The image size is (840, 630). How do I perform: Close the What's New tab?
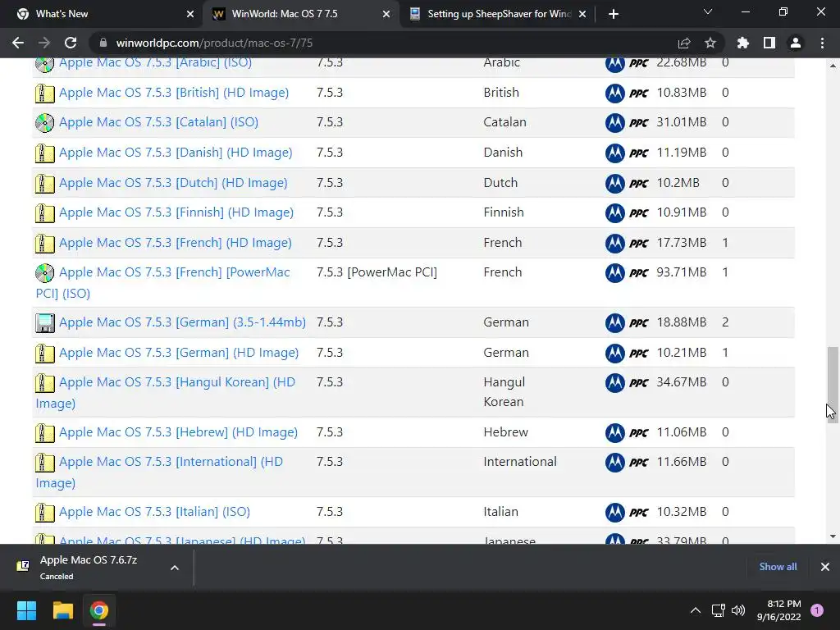190,14
